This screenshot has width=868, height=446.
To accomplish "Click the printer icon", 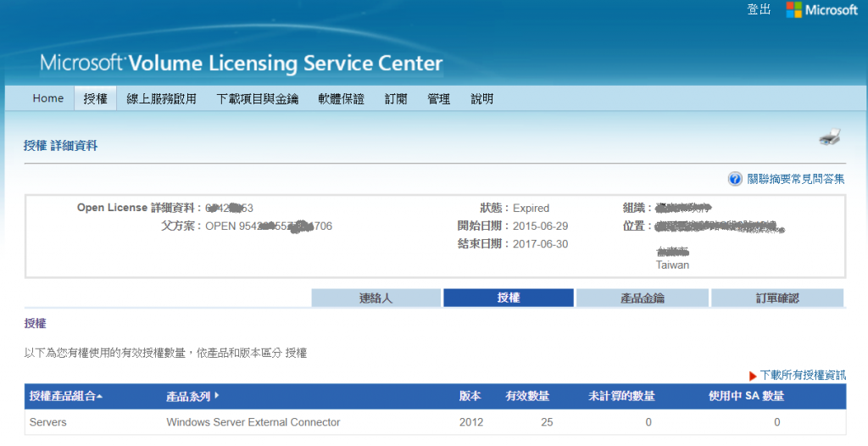I will (x=829, y=137).
